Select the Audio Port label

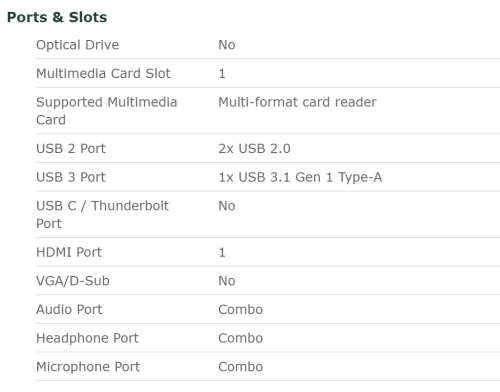coord(69,309)
